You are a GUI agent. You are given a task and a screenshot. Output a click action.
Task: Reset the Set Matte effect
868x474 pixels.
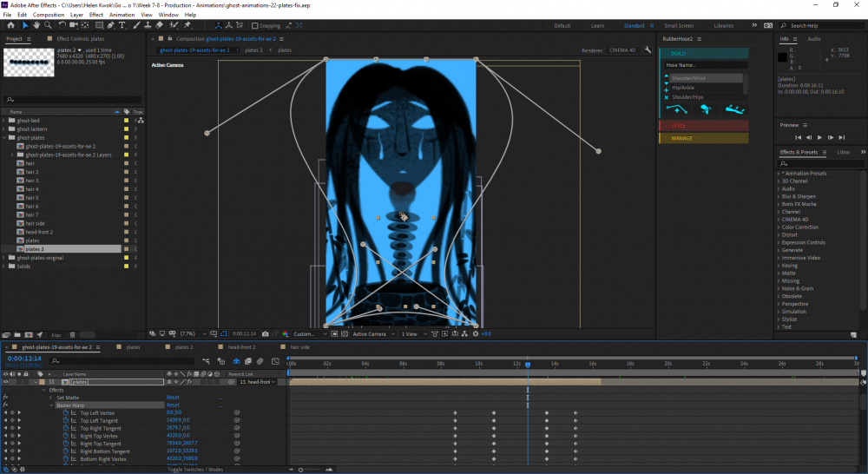173,398
